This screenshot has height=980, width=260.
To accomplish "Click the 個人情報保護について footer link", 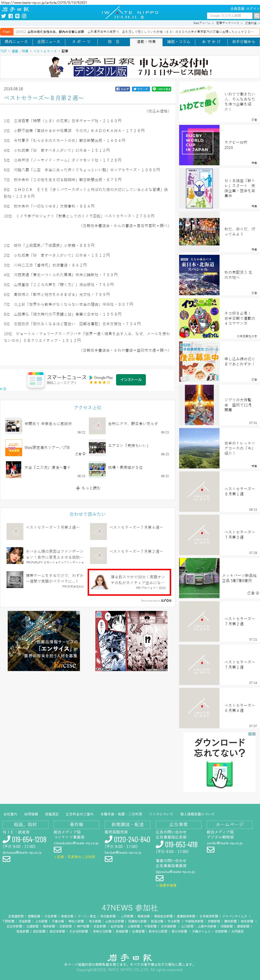I will [197, 814].
